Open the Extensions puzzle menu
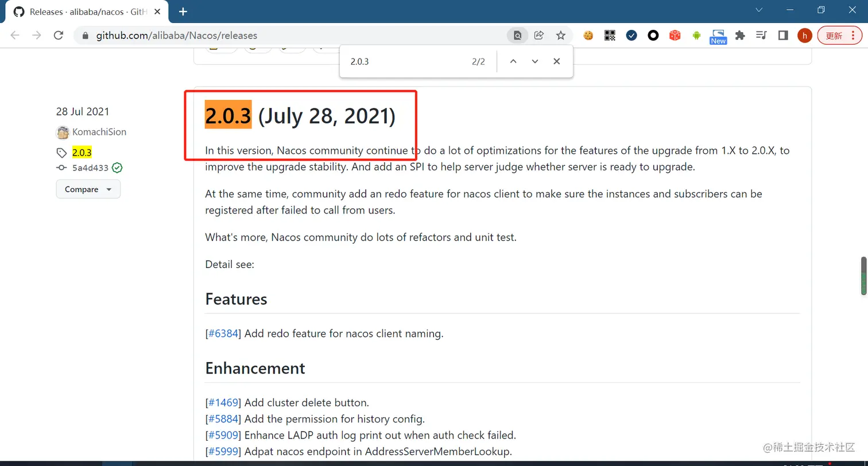Screen dimensions: 868x466 (740, 35)
